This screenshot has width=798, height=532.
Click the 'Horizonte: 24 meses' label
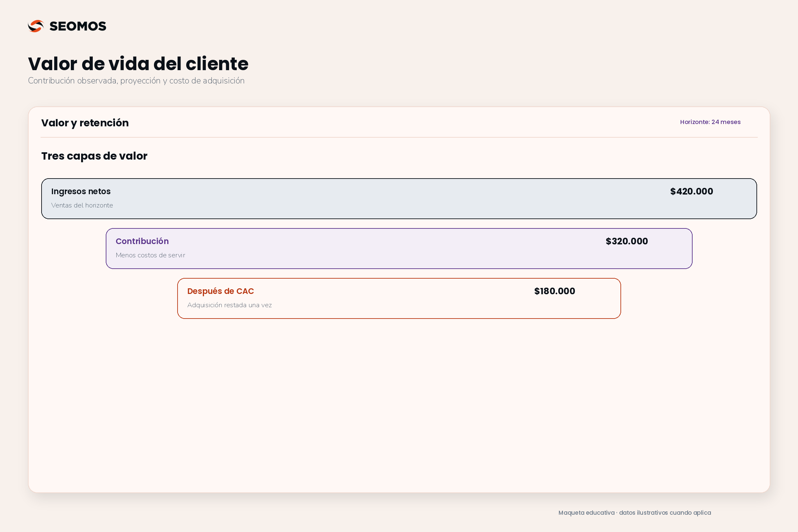coord(710,122)
